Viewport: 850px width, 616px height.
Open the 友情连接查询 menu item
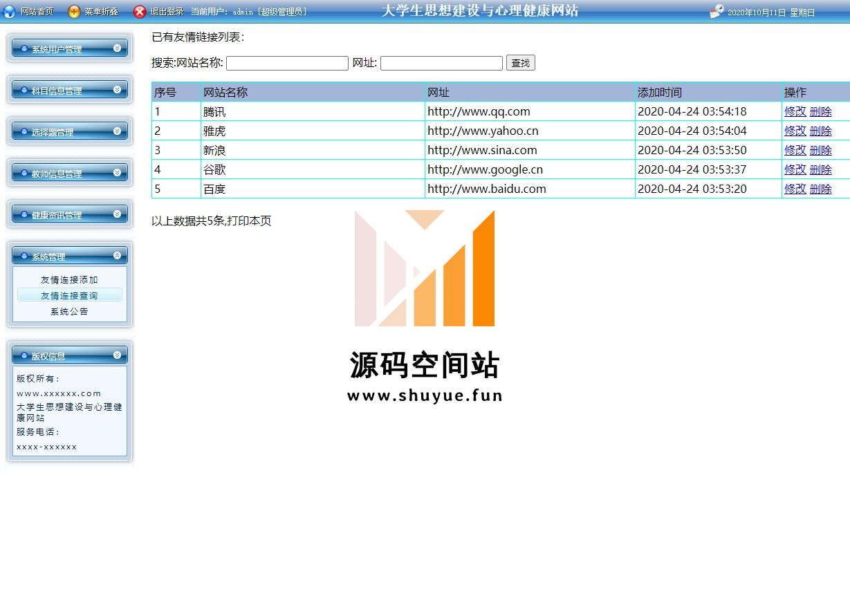[69, 296]
